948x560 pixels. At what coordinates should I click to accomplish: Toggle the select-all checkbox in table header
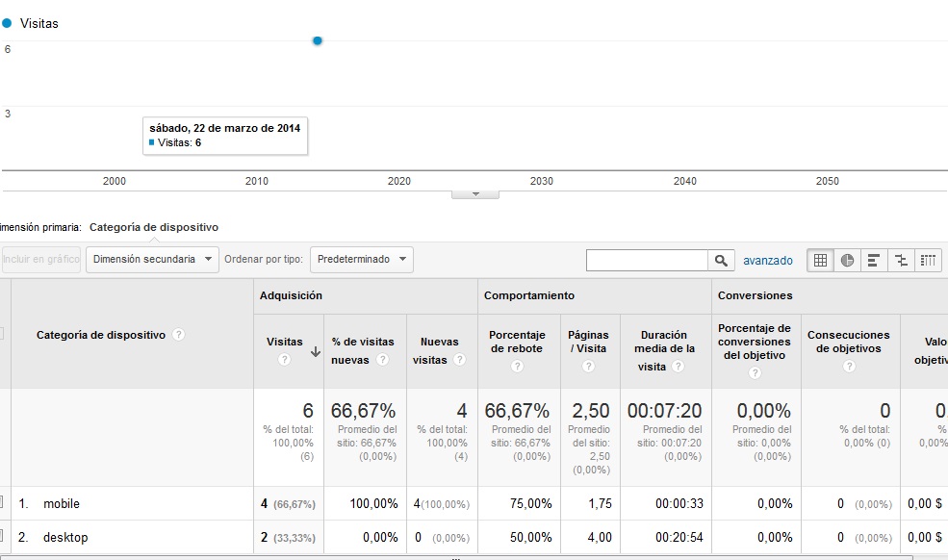point(1,334)
